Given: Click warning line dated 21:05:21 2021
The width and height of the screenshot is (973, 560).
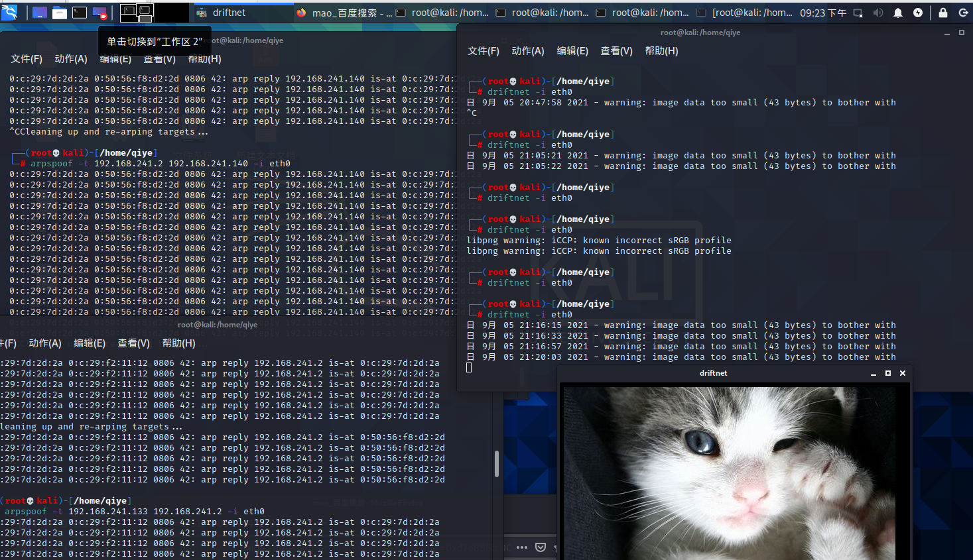Looking at the screenshot, I should tap(681, 156).
